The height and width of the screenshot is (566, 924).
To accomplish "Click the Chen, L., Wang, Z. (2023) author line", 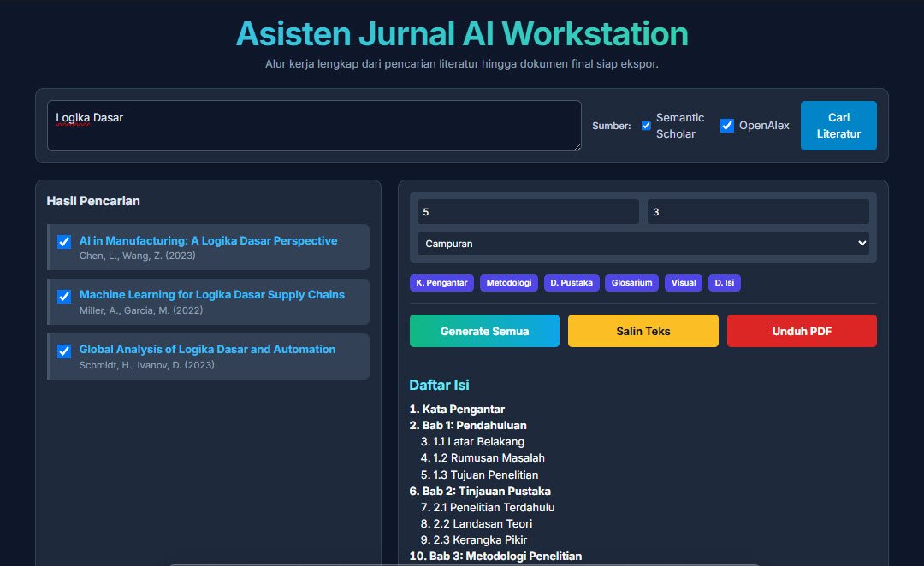I will (x=137, y=256).
